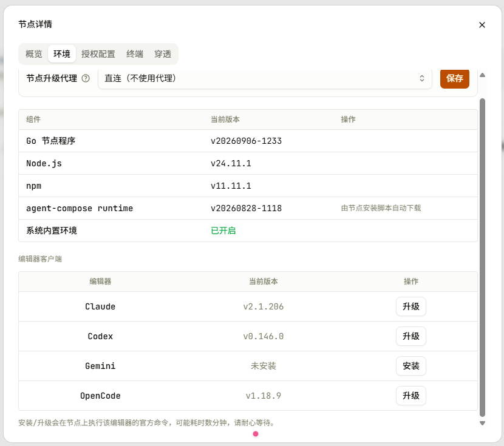Image resolution: width=504 pixels, height=446 pixels.
Task: Select OpenCode version v1.18.9
Action: (x=264, y=396)
